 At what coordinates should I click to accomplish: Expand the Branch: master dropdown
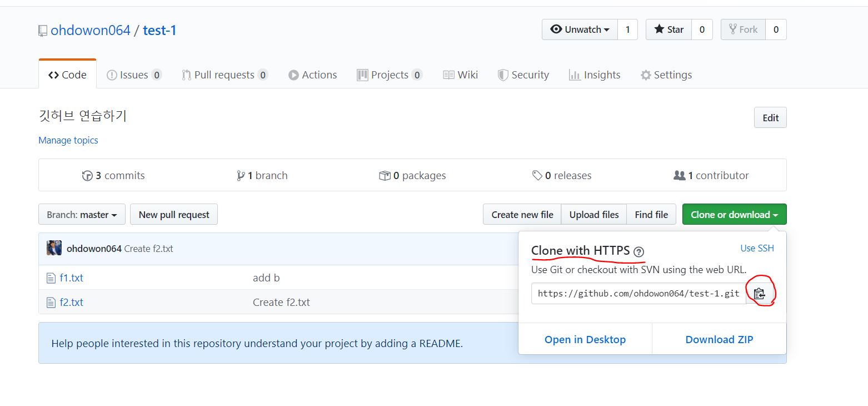pyautogui.click(x=82, y=214)
